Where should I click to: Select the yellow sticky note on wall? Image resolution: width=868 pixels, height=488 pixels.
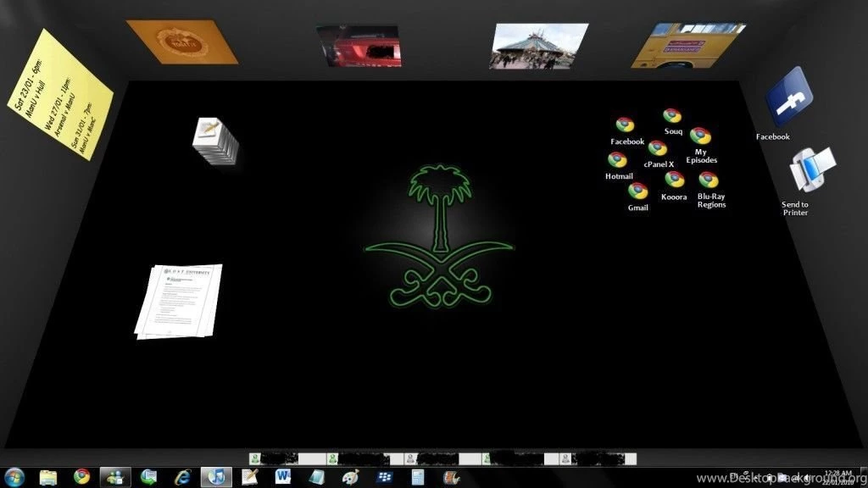pos(59,93)
